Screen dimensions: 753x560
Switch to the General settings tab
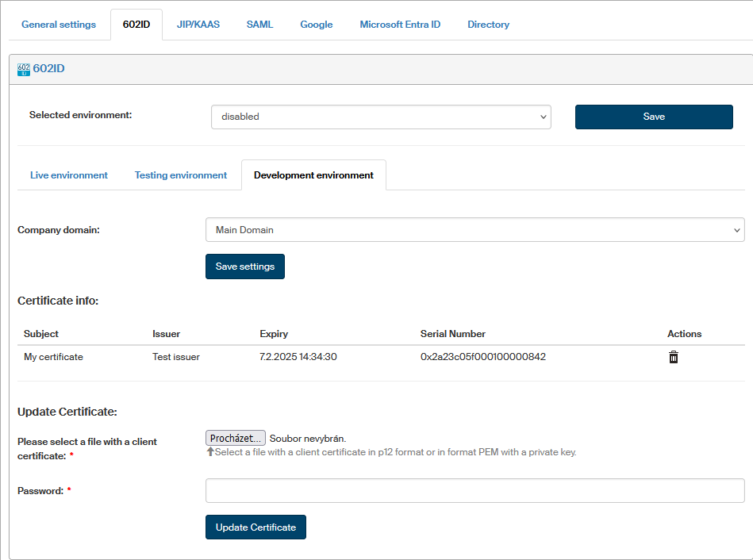pyautogui.click(x=59, y=25)
